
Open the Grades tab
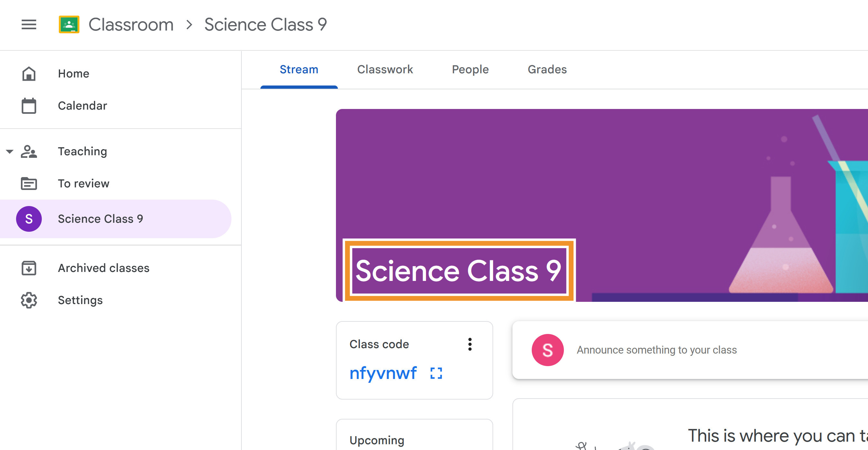547,69
